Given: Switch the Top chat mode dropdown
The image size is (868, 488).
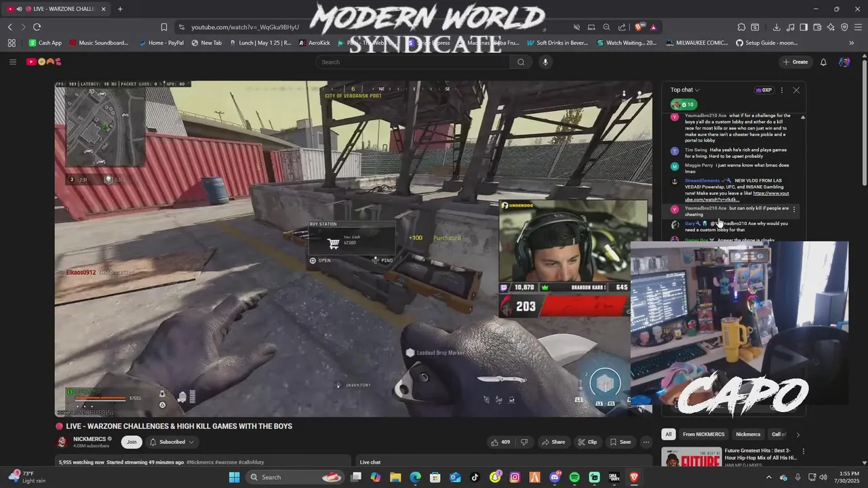Looking at the screenshot, I should point(685,90).
